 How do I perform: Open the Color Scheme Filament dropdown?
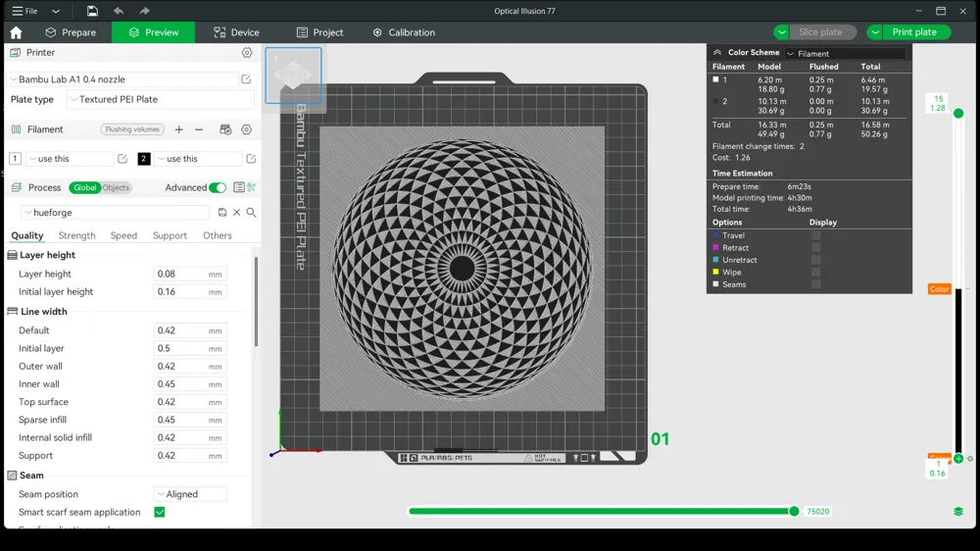click(846, 54)
